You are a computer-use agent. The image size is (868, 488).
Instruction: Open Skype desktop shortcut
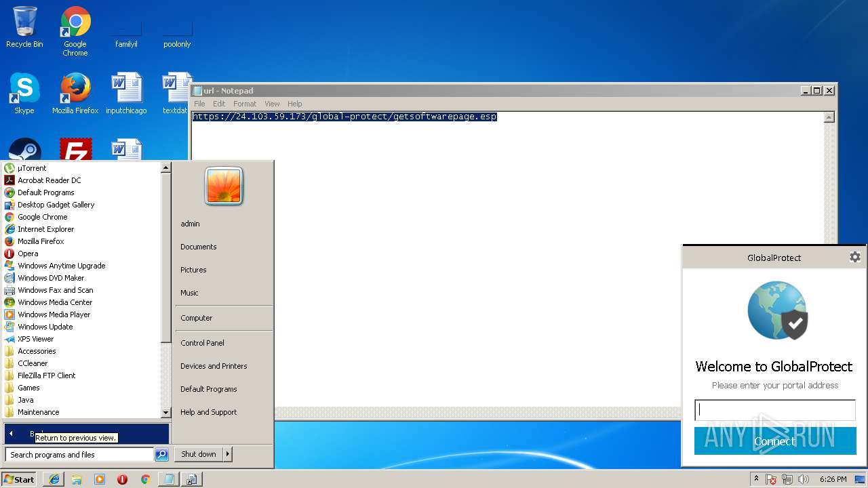[24, 94]
